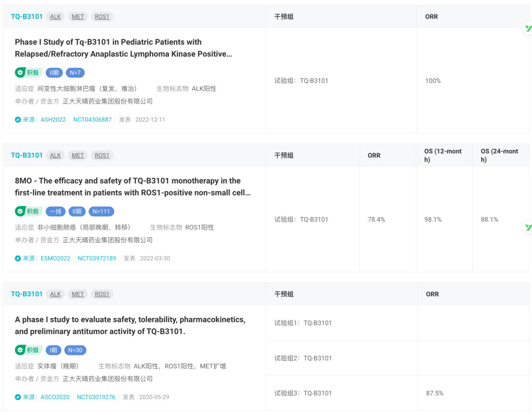Click the MET target tag in second card
This screenshot has height=415, width=532.
(78, 156)
